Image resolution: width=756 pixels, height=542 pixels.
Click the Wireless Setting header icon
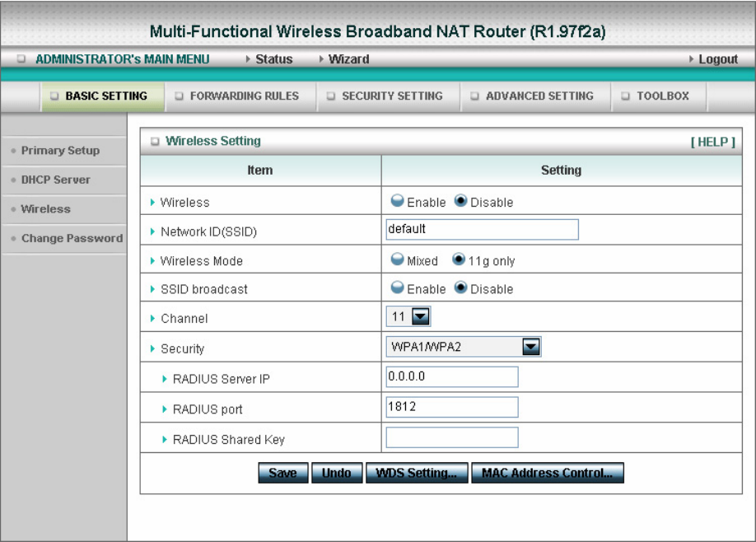tap(155, 142)
